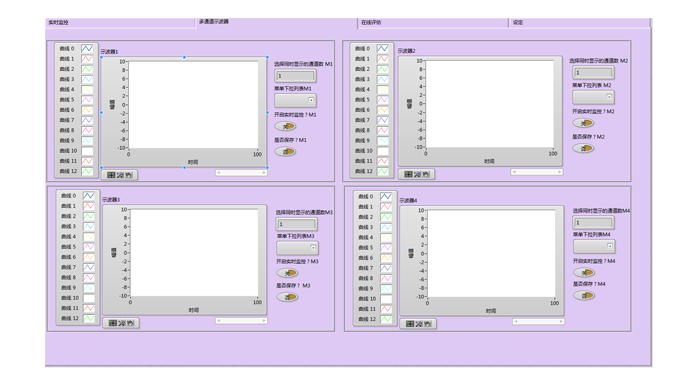Click 示波器4 horizontal scrollbar

click(x=538, y=321)
